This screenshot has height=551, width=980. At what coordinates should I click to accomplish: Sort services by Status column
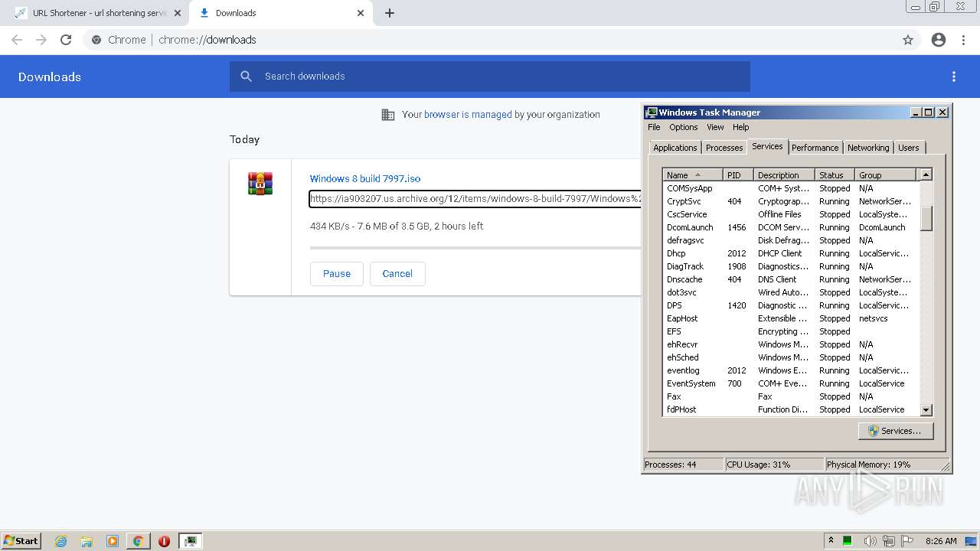point(835,175)
